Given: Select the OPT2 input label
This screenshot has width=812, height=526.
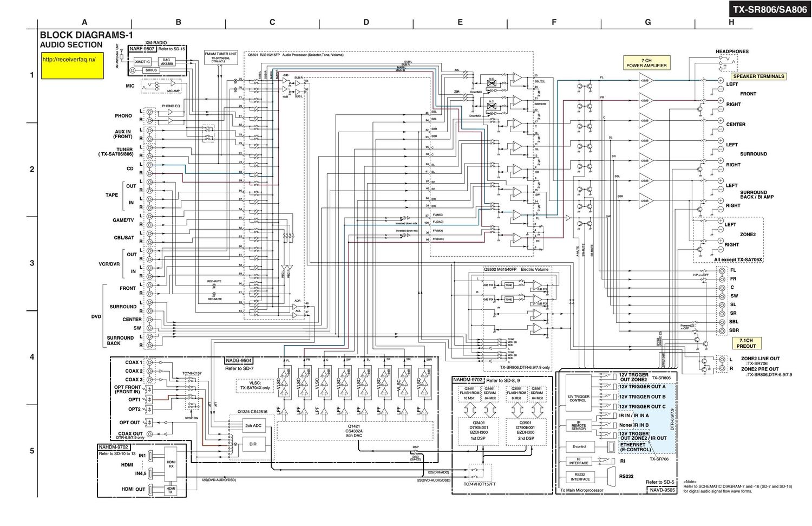Looking at the screenshot, I should [134, 409].
